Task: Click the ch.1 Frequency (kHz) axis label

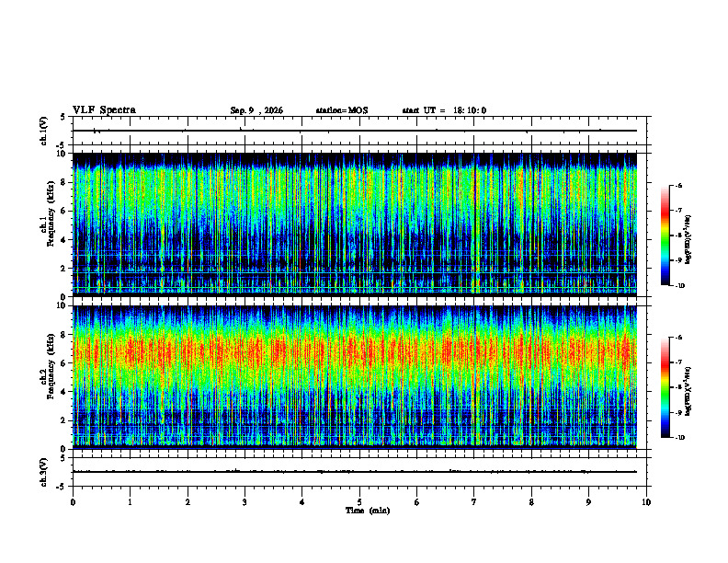Action: (x=51, y=224)
